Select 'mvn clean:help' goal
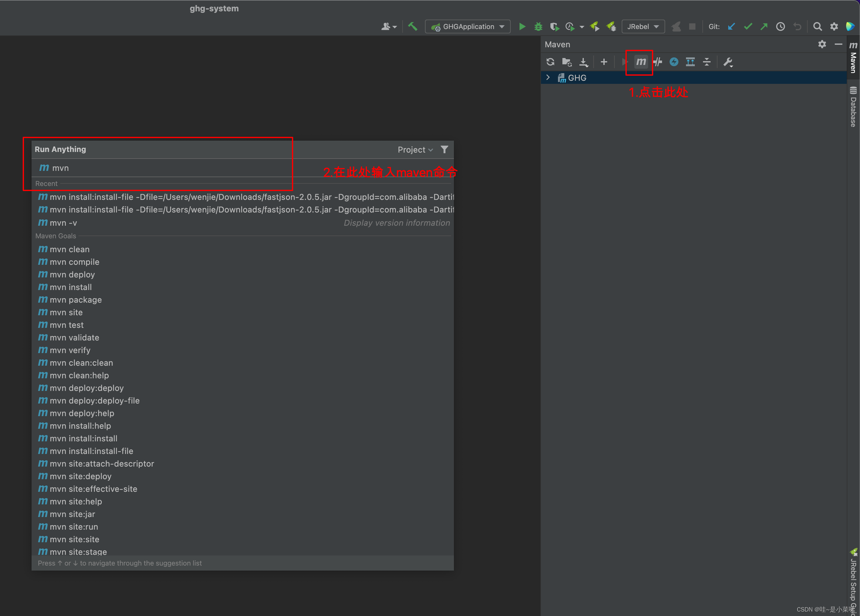This screenshot has height=616, width=860. (243, 375)
